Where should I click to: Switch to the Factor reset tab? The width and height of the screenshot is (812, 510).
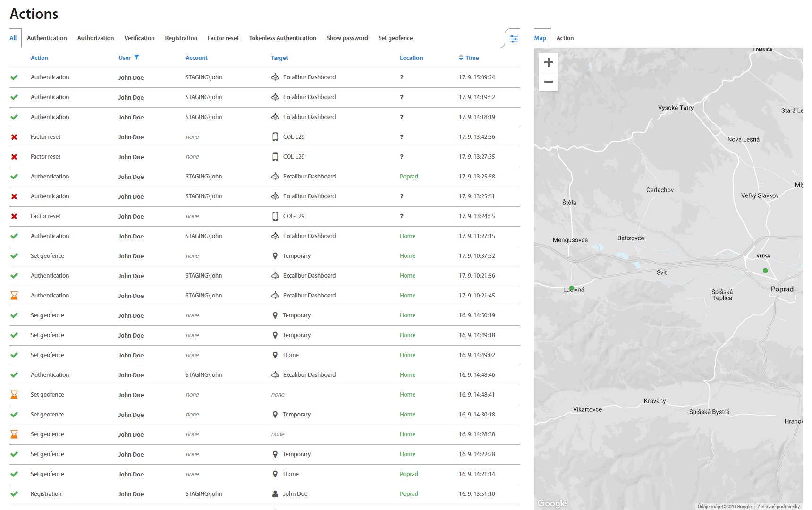pyautogui.click(x=223, y=38)
